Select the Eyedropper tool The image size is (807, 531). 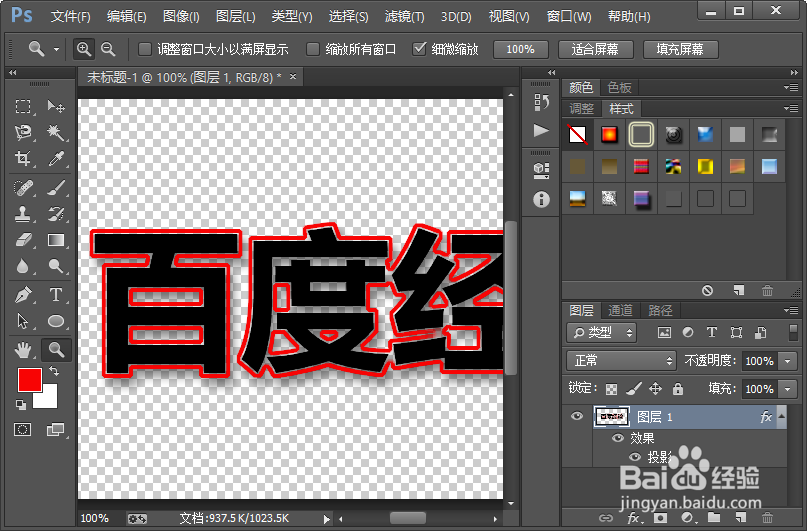[56, 158]
